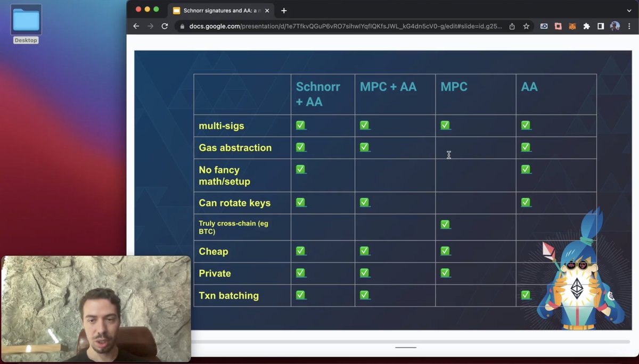This screenshot has height=364, width=639.
Task: Open Chrome's side panel icon
Action: (601, 26)
